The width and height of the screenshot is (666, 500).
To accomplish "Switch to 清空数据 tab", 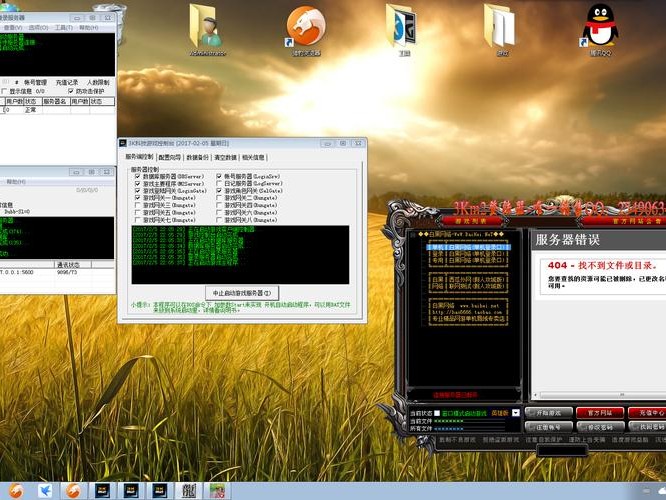I will (225, 157).
